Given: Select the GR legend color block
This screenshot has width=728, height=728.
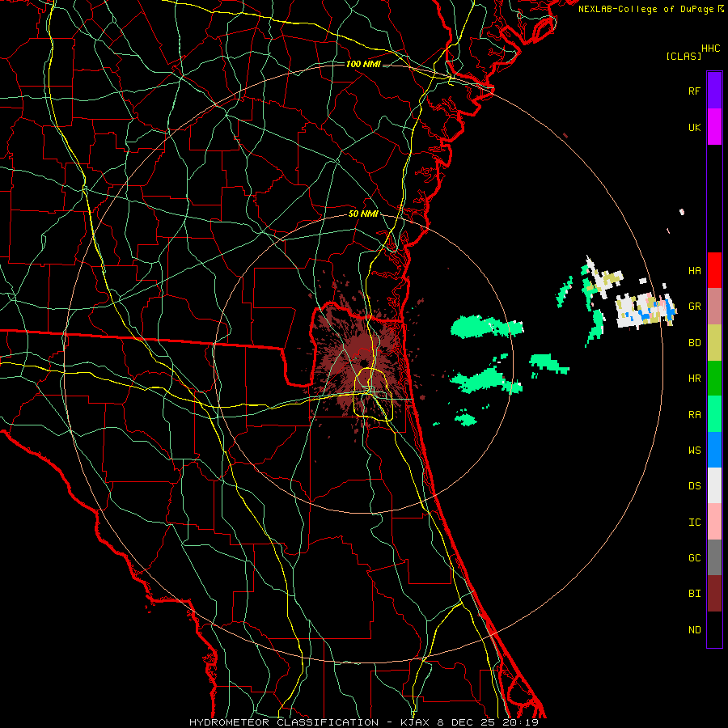Looking at the screenshot, I should tap(714, 307).
